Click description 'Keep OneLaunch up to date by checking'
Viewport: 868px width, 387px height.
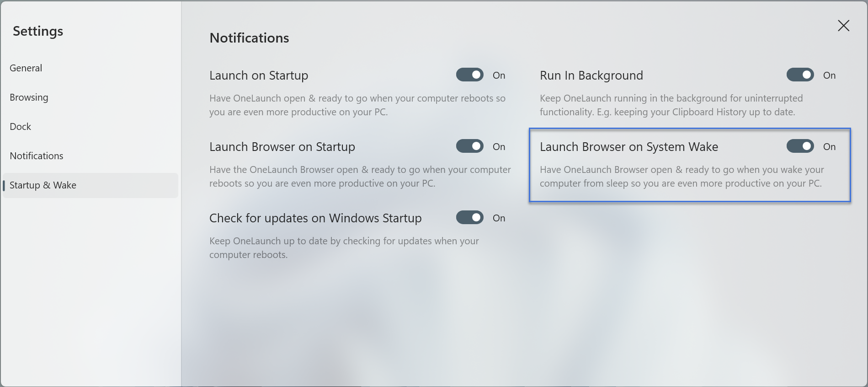coord(344,248)
